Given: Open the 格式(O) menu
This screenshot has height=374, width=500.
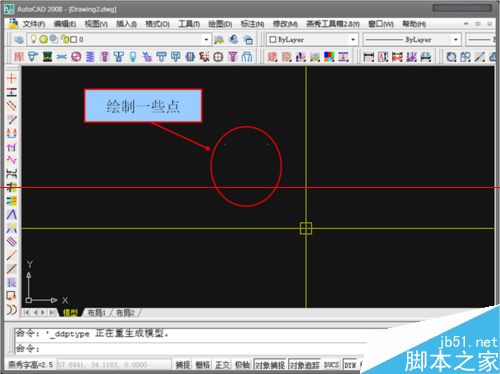Looking at the screenshot, I should (158, 24).
